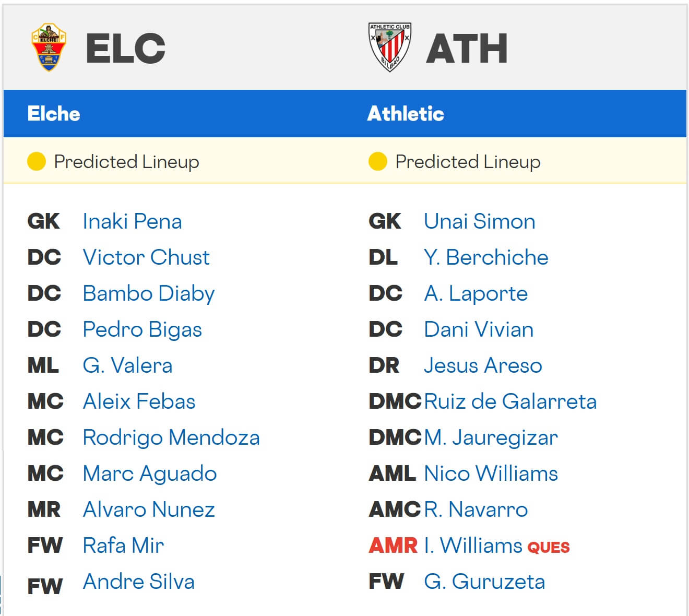This screenshot has width=689, height=616.
Task: Click Nico Williams player name
Action: pos(491,473)
